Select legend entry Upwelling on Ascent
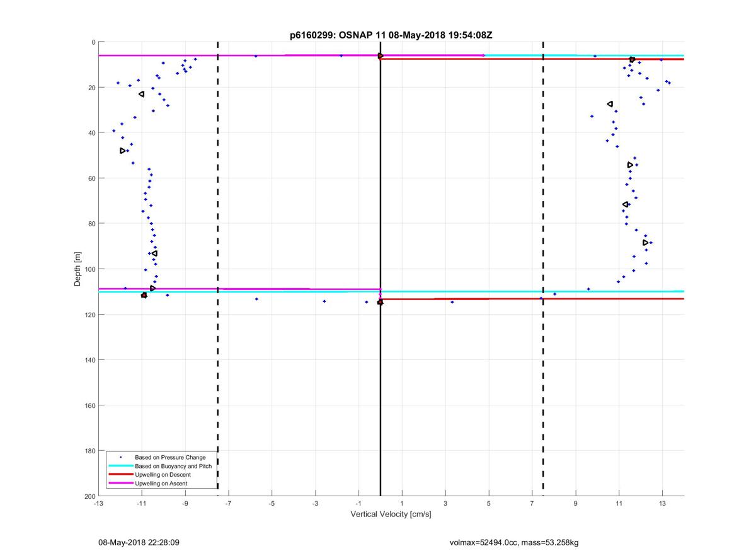 click(x=161, y=484)
